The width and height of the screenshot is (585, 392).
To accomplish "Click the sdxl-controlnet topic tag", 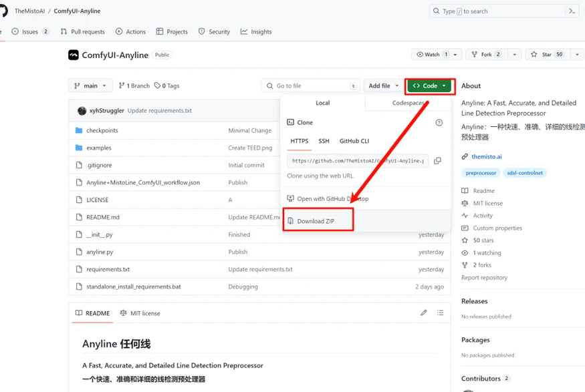I will pos(525,173).
